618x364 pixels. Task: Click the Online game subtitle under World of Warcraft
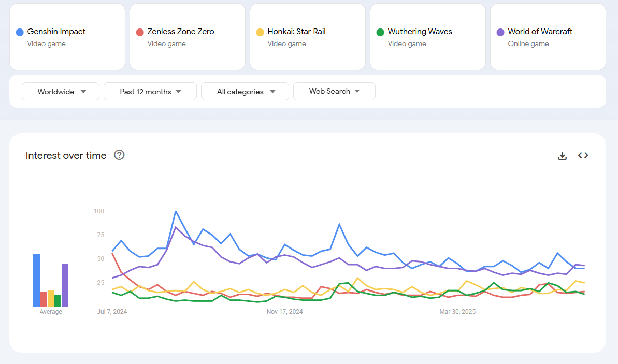tap(528, 43)
